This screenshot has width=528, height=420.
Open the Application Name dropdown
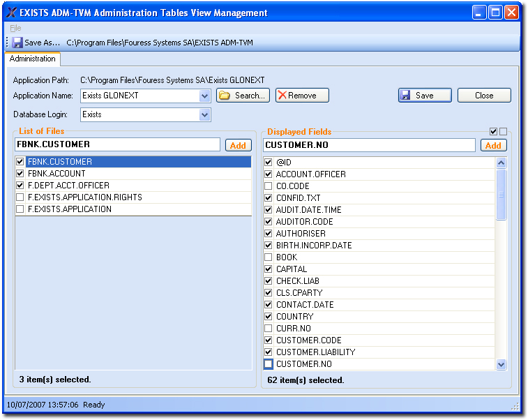(x=204, y=96)
